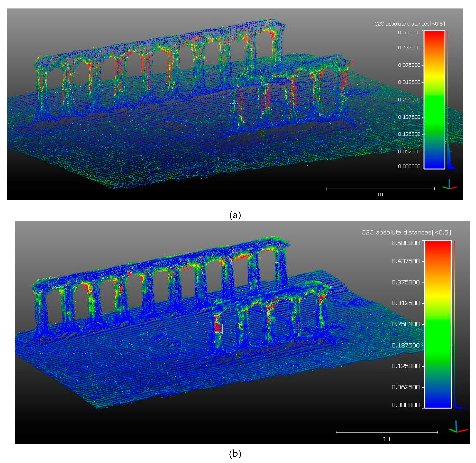Select the C2C absolute distances title in panel (a)
Viewport: 476px width, 463px height.
point(409,24)
